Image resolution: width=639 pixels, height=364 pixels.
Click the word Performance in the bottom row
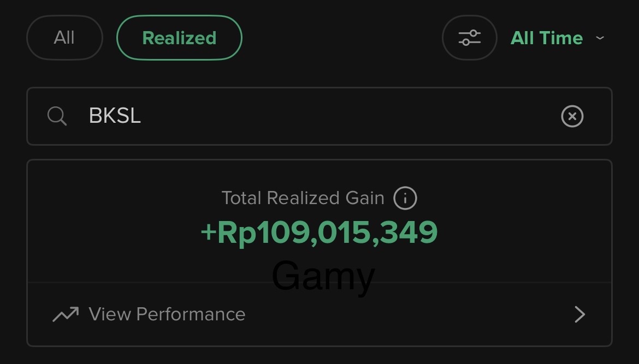pyautogui.click(x=191, y=314)
